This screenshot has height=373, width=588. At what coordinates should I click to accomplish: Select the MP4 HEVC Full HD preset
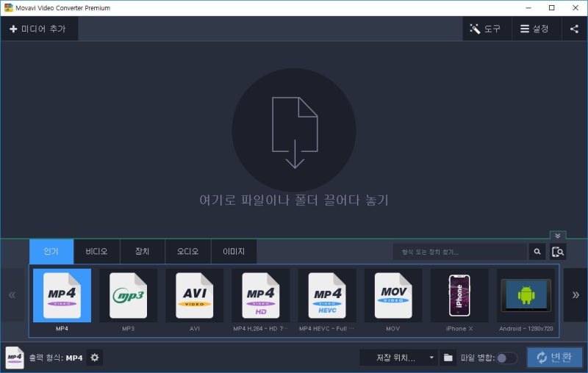click(327, 295)
